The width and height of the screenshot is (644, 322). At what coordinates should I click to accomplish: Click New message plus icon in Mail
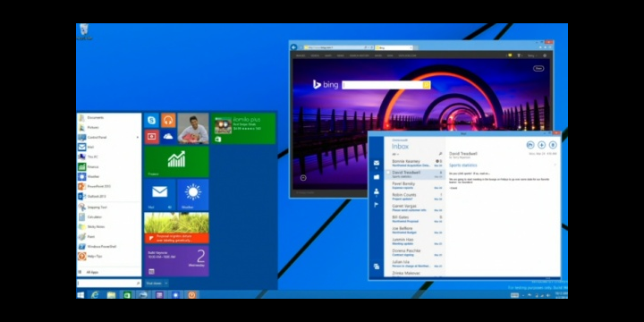pyautogui.click(x=541, y=145)
